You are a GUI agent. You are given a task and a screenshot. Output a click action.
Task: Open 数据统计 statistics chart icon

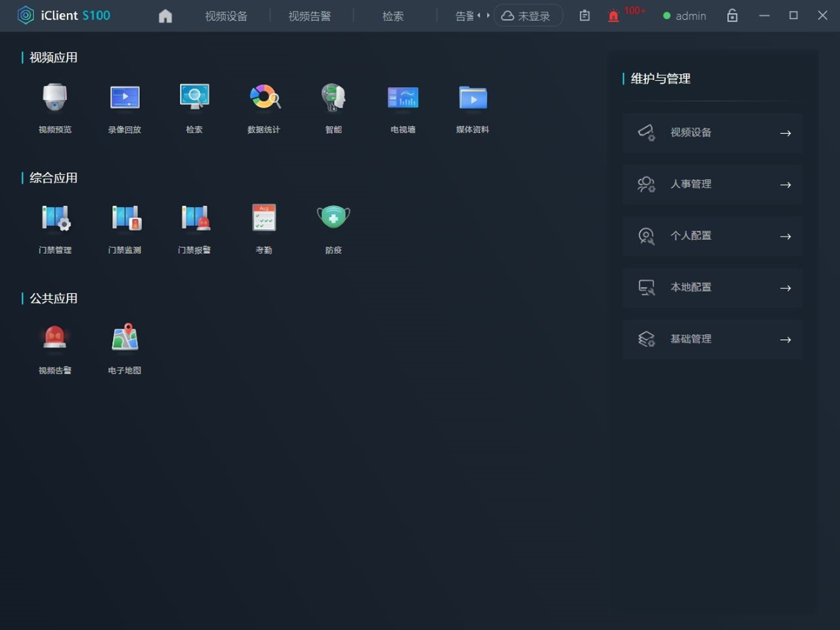click(264, 98)
